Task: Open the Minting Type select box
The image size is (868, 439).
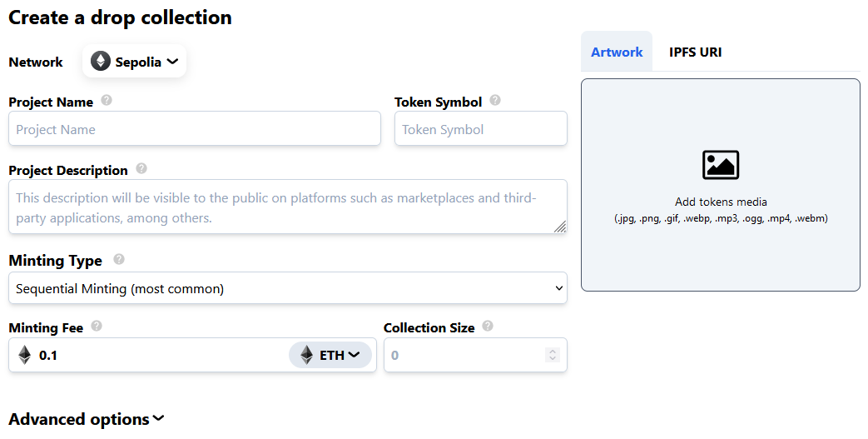Action: click(287, 289)
